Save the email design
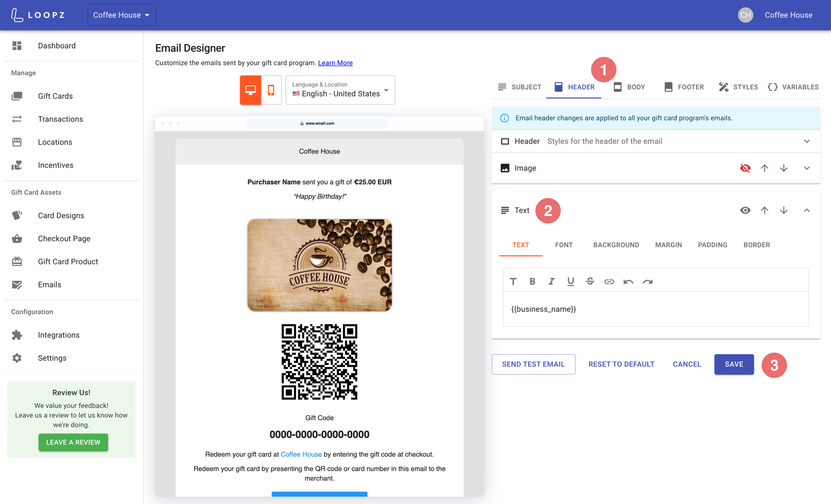The height and width of the screenshot is (504, 831). pyautogui.click(x=734, y=364)
